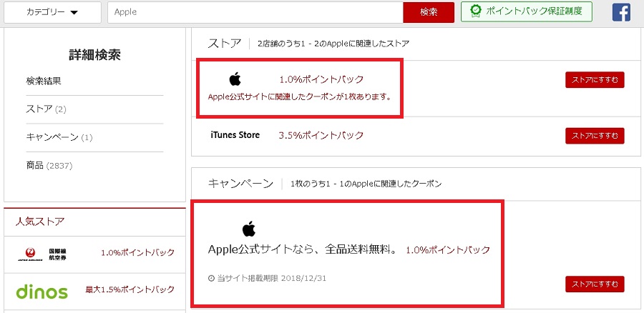This screenshot has height=313, width=644.
Task: Filter results by キャンペーン (1)
Action: (x=59, y=137)
